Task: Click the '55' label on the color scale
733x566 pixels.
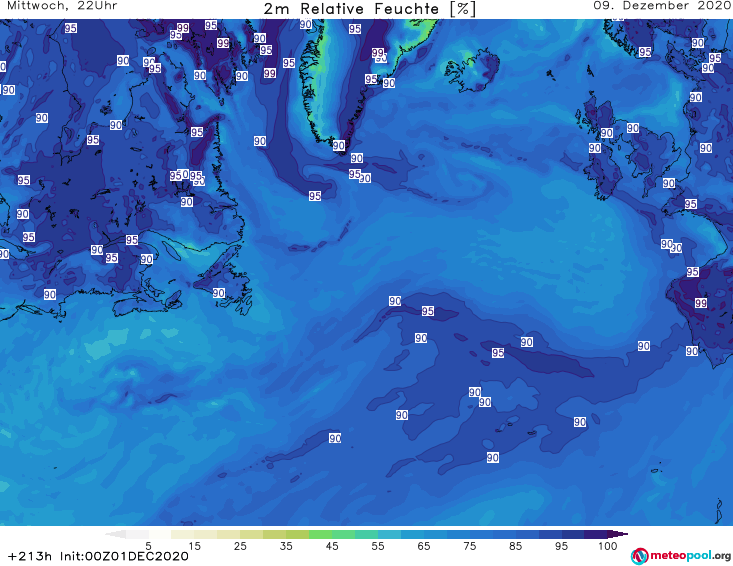Action: (x=378, y=546)
